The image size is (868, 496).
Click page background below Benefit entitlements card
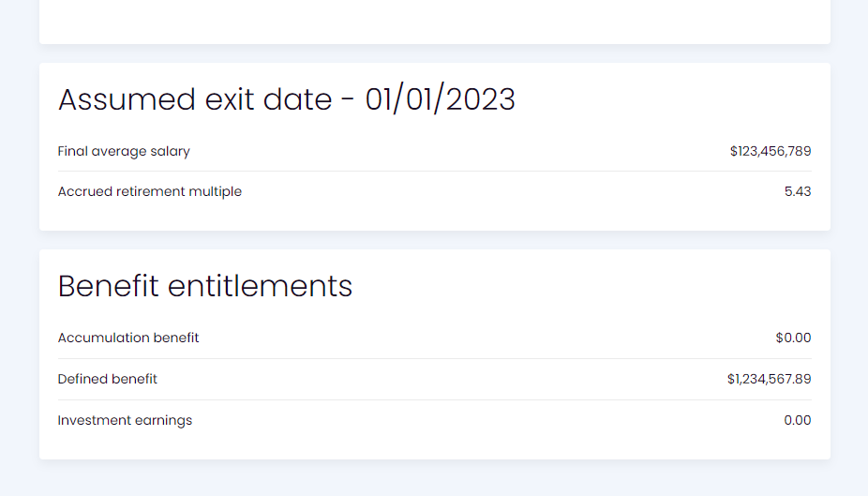(x=434, y=478)
